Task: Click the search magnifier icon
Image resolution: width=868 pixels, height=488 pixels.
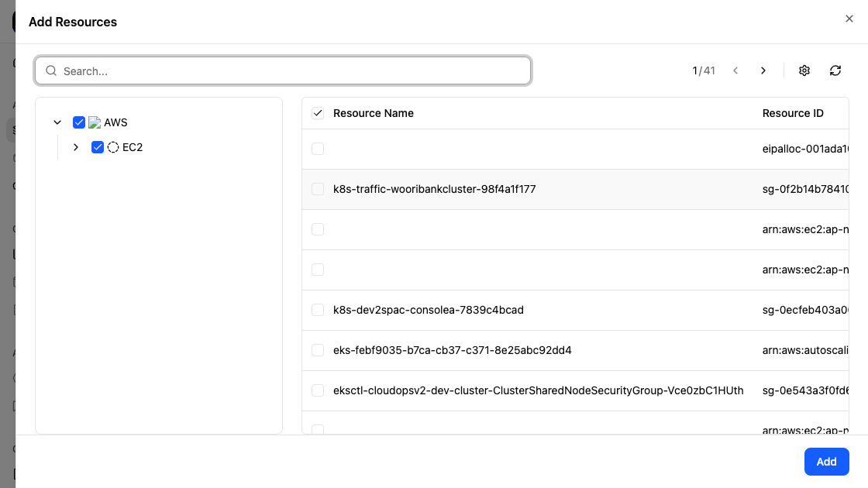Action: tap(52, 70)
